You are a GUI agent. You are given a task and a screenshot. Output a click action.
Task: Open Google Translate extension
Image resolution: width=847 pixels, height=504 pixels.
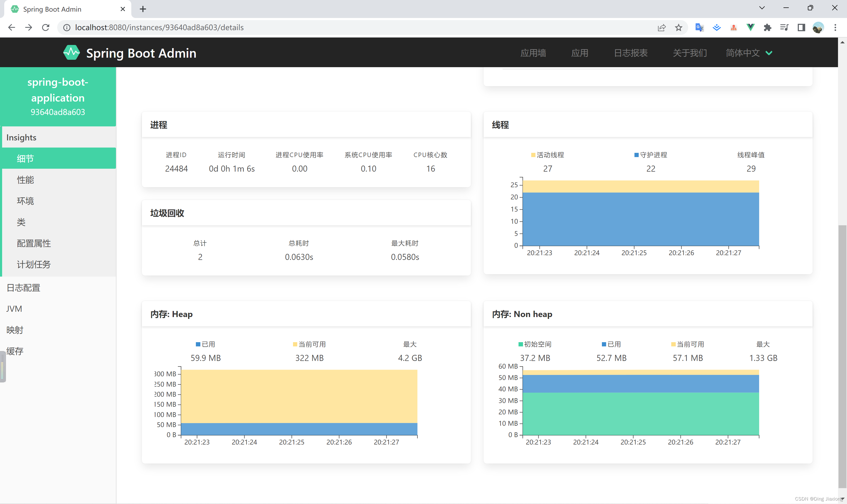tap(700, 28)
